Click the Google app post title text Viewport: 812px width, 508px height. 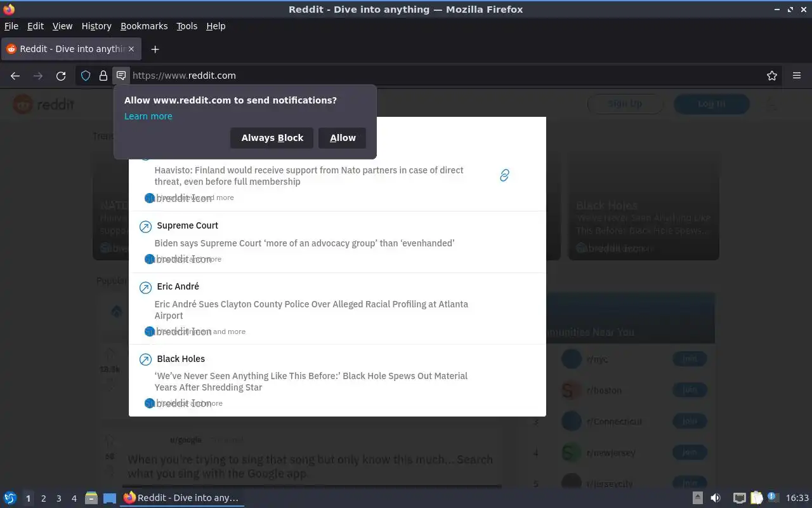[310, 466]
